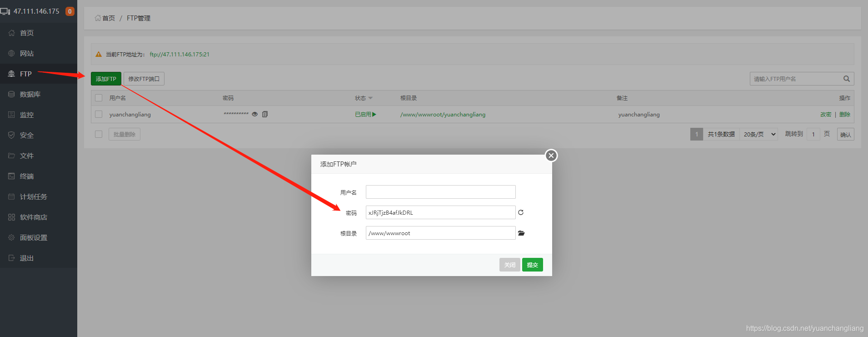Click the 共1条数据 record count text
868x337 pixels.
pos(721,134)
